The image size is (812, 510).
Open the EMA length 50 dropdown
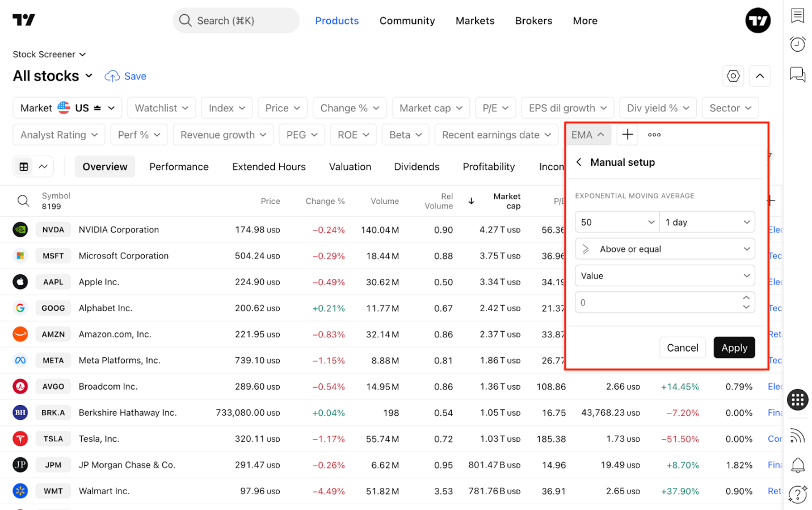(x=617, y=222)
